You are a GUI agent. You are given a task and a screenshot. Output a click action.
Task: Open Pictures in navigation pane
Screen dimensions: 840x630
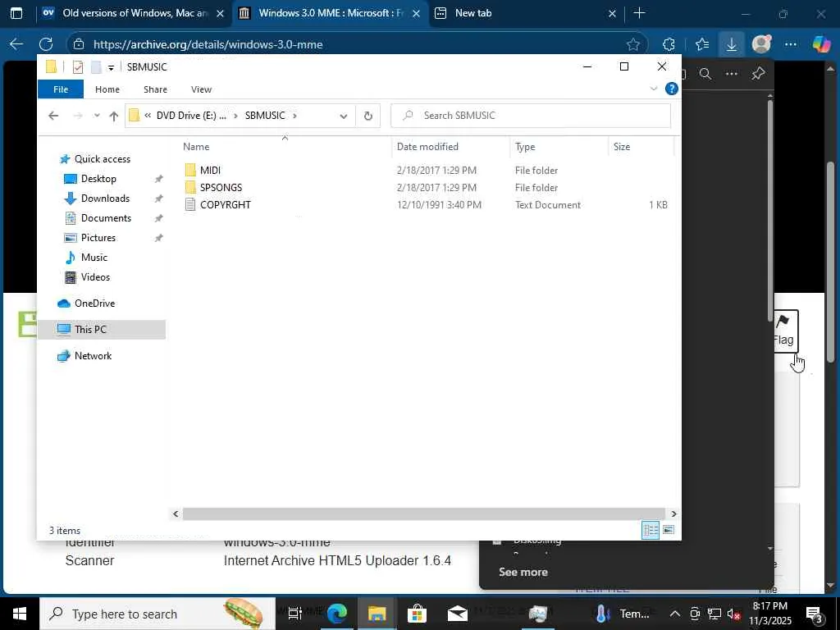(x=98, y=238)
